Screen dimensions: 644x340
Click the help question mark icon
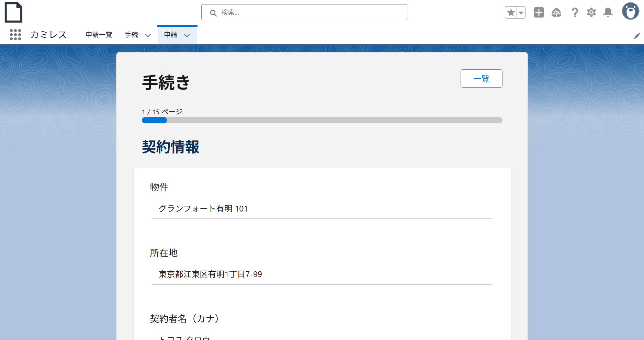coord(575,12)
